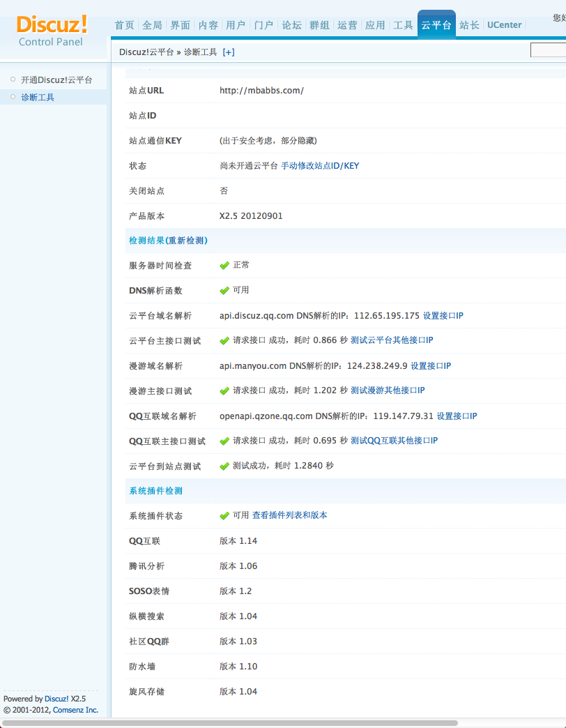Switch to the 运营 tab
Screen dimensions: 566x728
[347, 25]
